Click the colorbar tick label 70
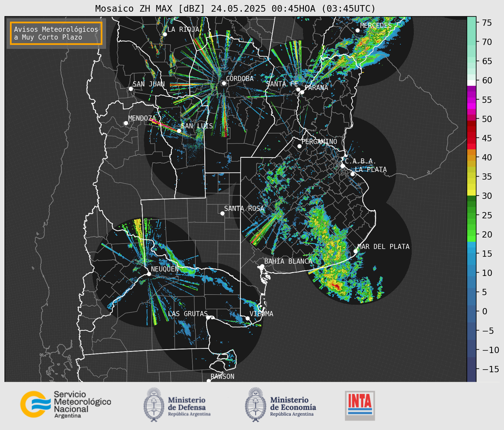504x430 pixels. 487,42
